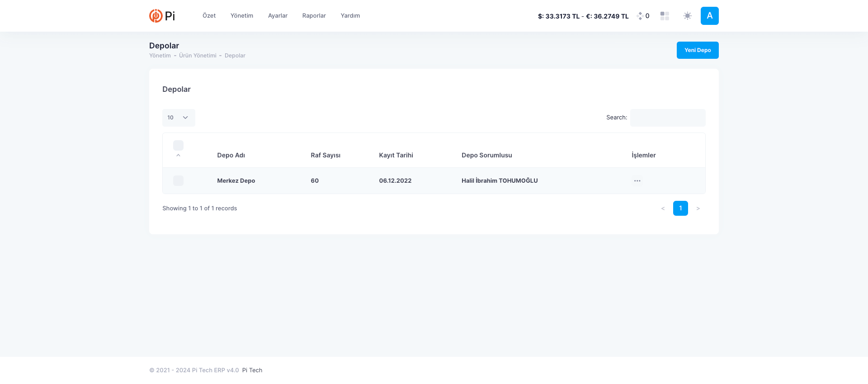Open the notifications icon showing 0
Image resolution: width=868 pixels, height=384 pixels.
[643, 16]
